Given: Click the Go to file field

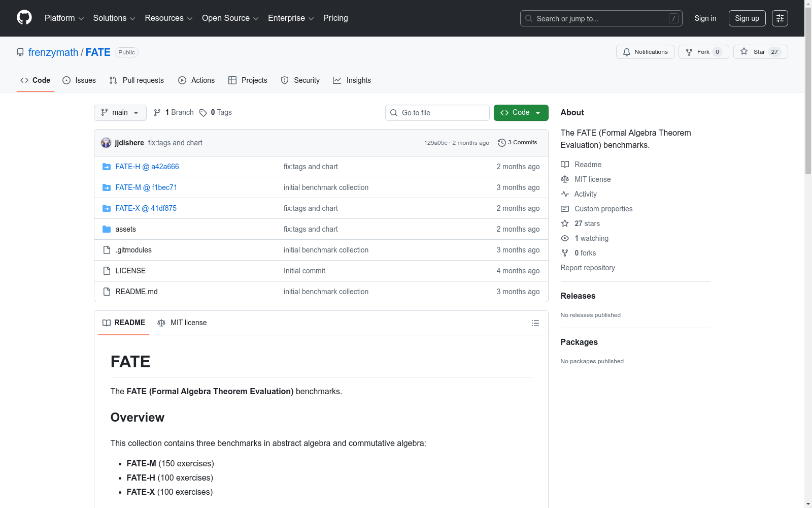Looking at the screenshot, I should pos(437,113).
